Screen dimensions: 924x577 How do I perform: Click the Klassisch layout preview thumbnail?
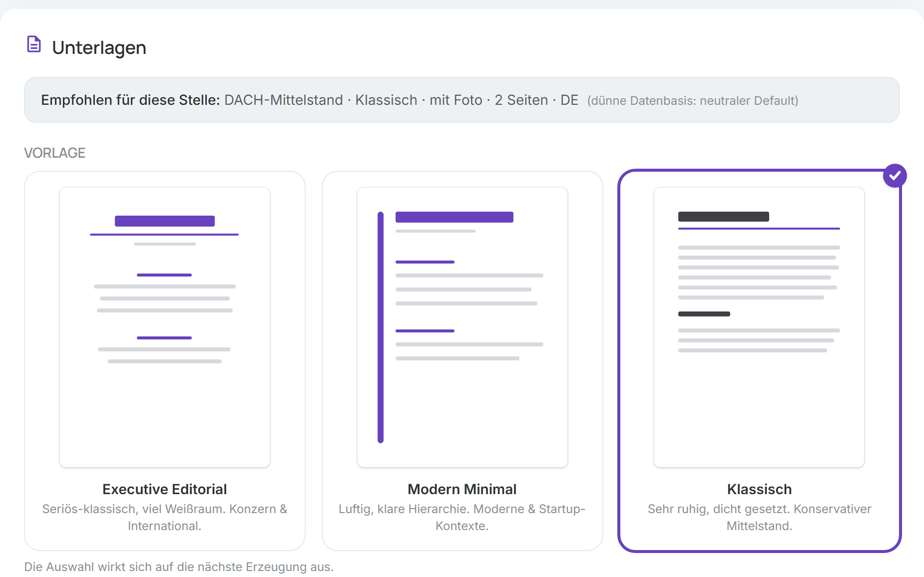[759, 327]
